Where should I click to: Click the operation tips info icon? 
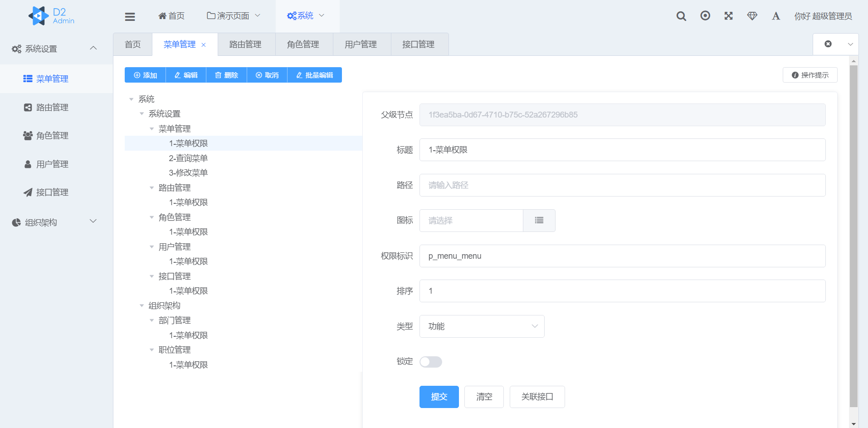tap(795, 75)
